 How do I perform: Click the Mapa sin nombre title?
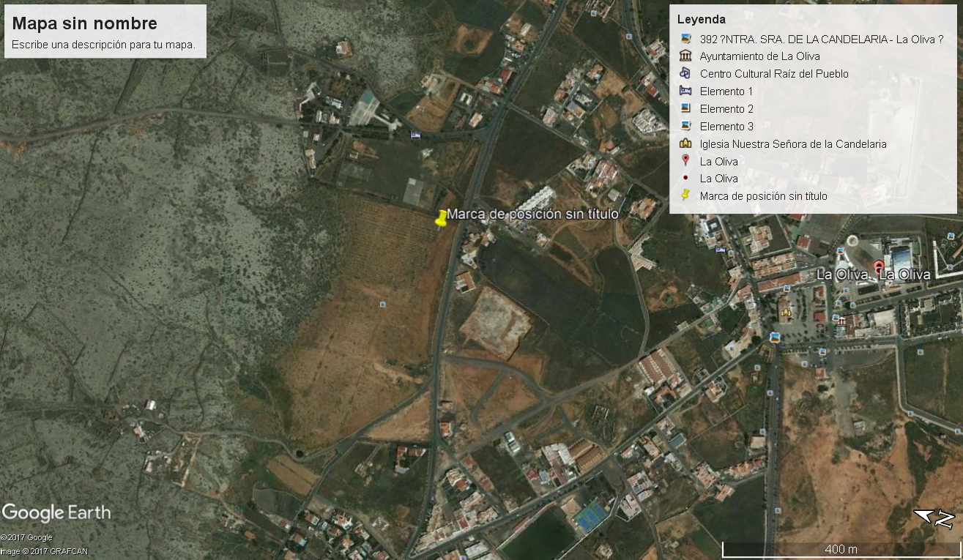[84, 23]
